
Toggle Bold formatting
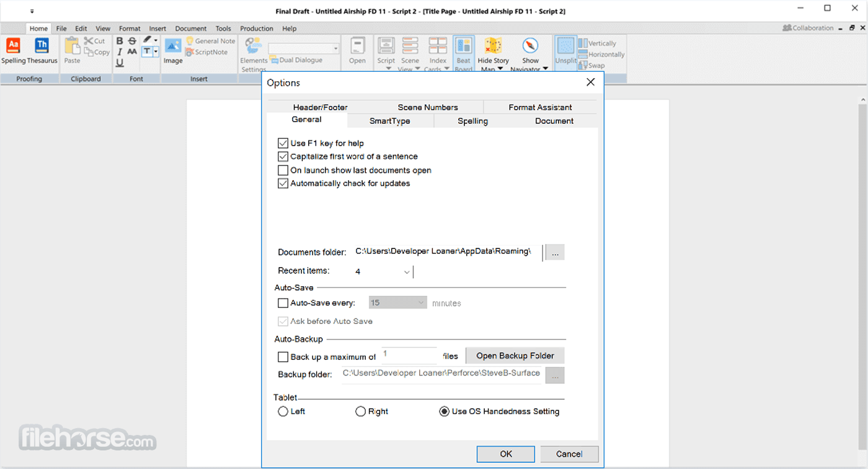coord(120,41)
